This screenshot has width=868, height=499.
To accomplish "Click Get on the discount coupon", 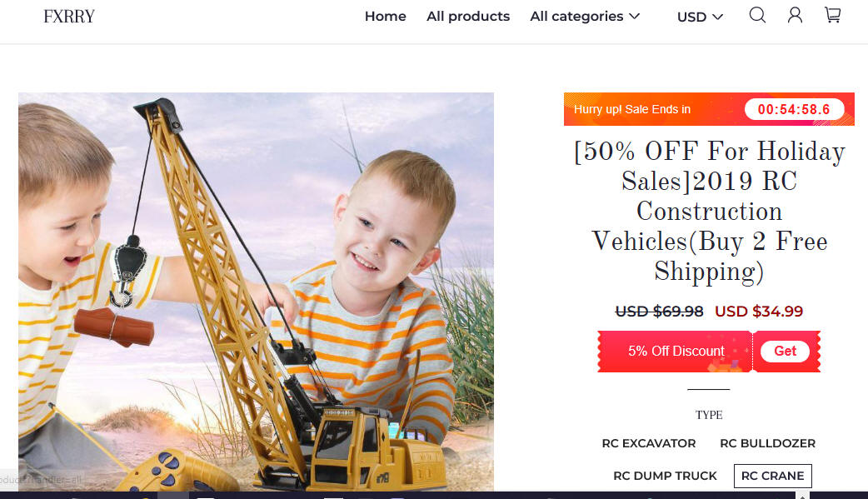I will pyautogui.click(x=785, y=351).
